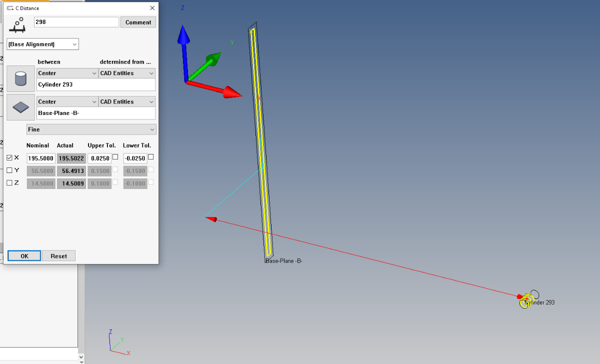Click the Cylinder 293 label in viewport
600x364 pixels.
click(540, 302)
